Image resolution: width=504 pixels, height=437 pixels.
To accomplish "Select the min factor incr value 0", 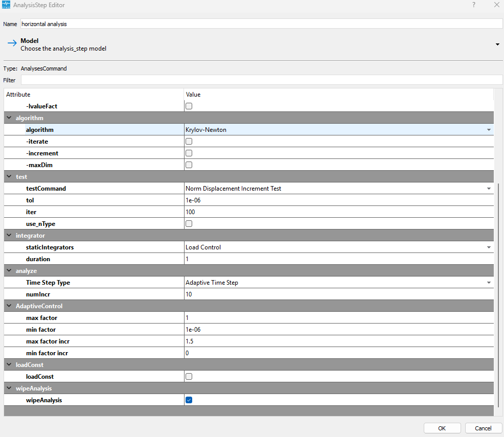I will pos(339,353).
